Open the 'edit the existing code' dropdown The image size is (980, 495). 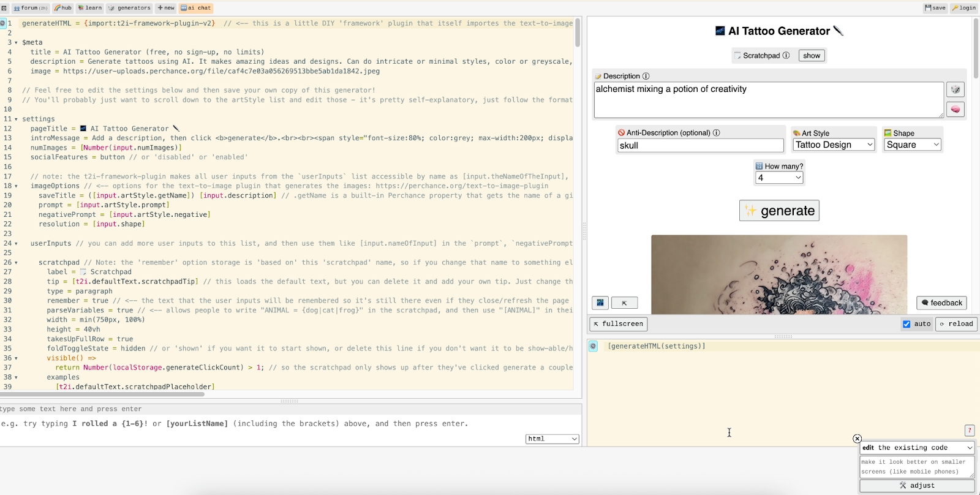point(917,448)
